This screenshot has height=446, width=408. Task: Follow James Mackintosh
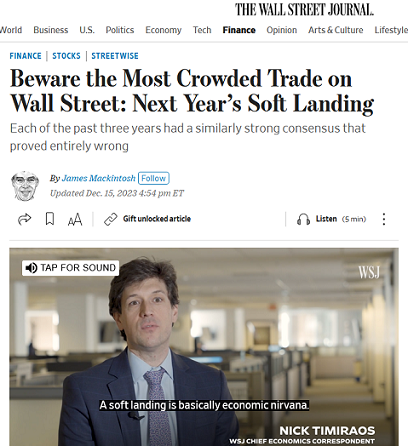pos(154,178)
